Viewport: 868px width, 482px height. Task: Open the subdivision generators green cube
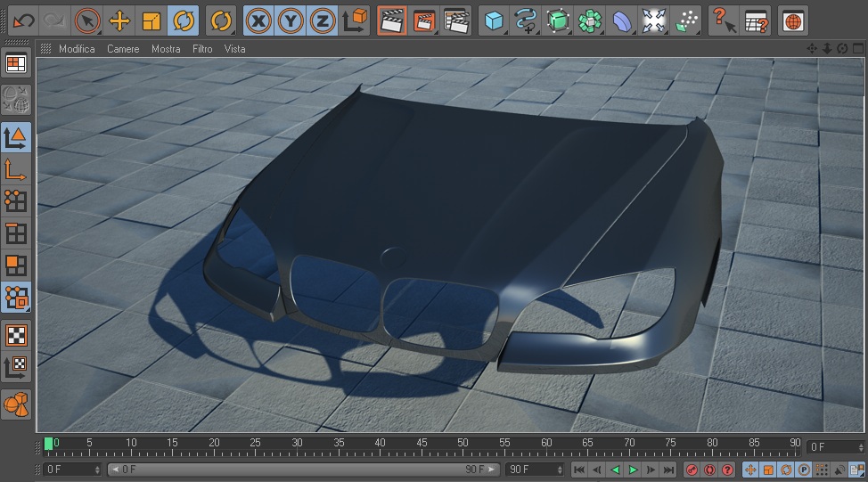(x=558, y=21)
